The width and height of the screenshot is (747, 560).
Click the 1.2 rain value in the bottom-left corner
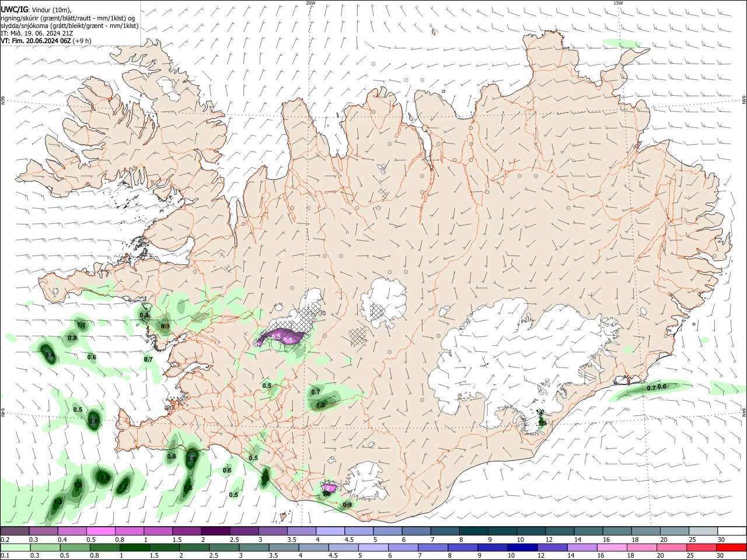pyautogui.click(x=78, y=485)
